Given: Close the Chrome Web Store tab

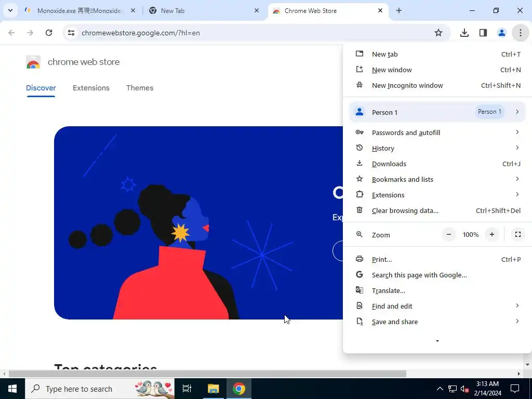Looking at the screenshot, I should click(x=380, y=10).
